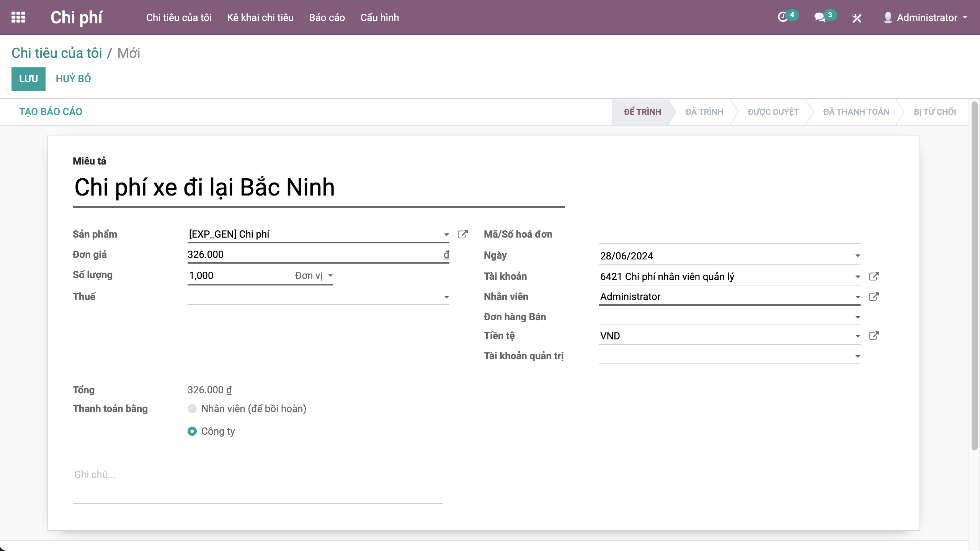The height and width of the screenshot is (551, 980).
Task: Open external link for Sản phẩm product
Action: point(462,234)
